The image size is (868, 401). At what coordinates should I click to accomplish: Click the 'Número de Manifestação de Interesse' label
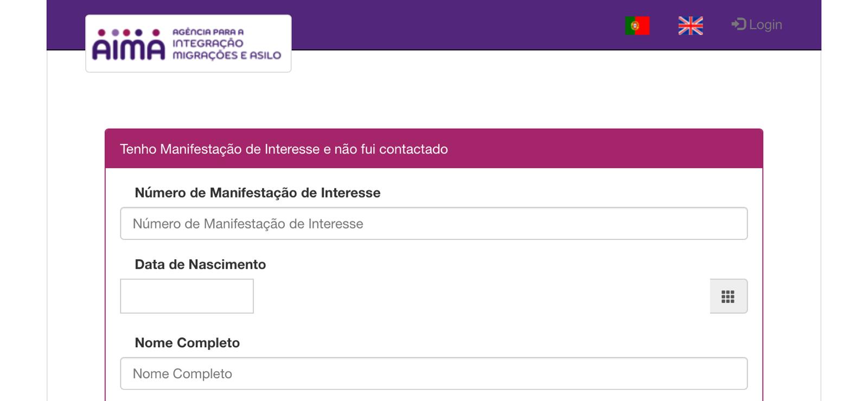[x=257, y=193]
